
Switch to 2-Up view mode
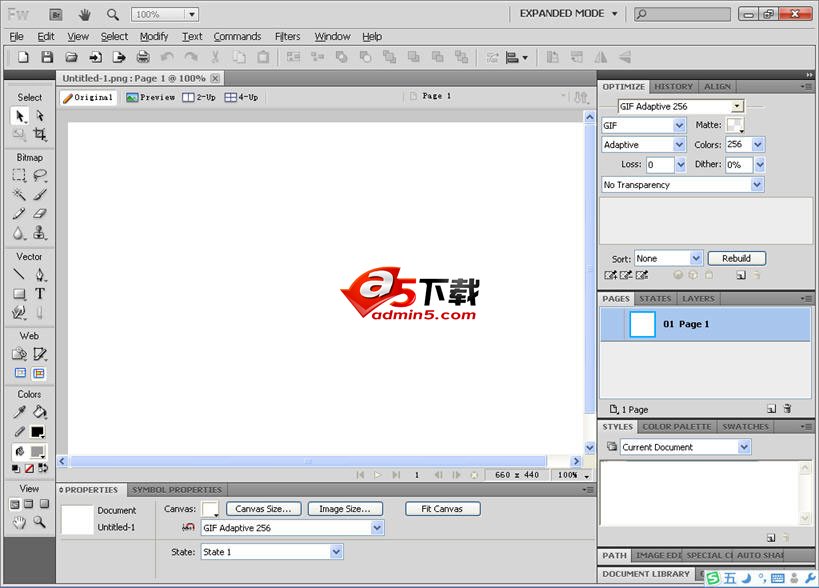coord(199,97)
